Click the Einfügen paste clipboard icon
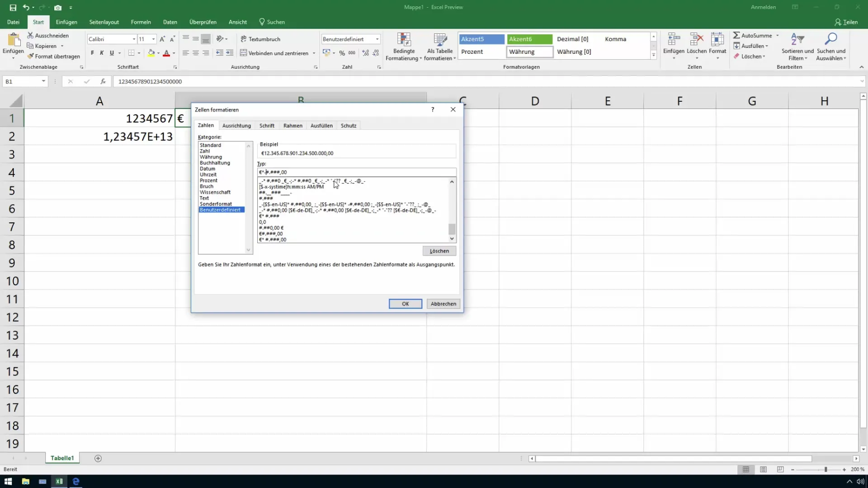The width and height of the screenshot is (868, 488). coord(13,40)
